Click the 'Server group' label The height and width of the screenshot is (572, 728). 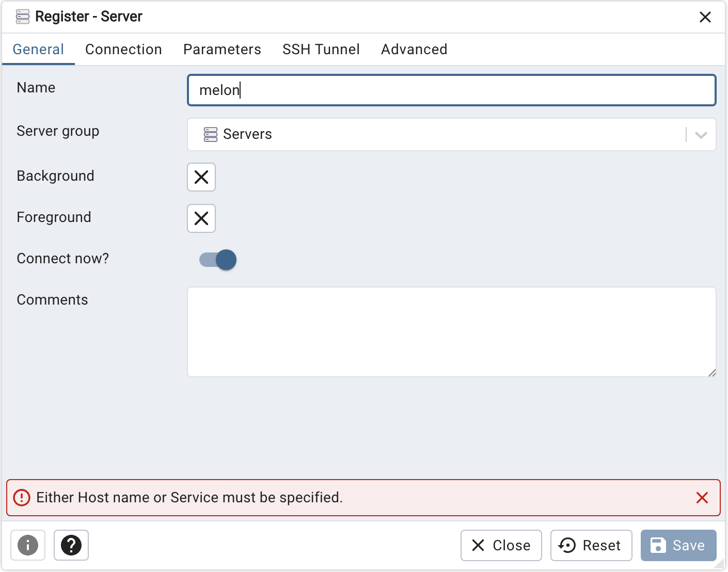(x=58, y=132)
